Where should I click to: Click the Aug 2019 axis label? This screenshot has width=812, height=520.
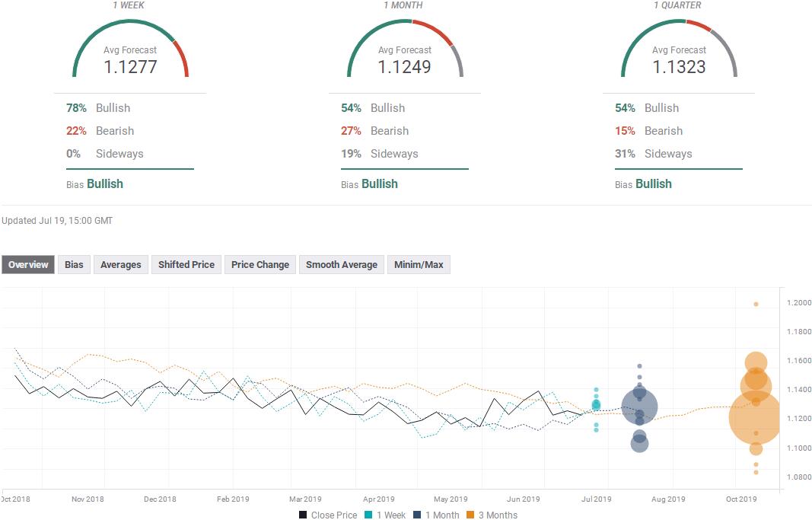668,499
